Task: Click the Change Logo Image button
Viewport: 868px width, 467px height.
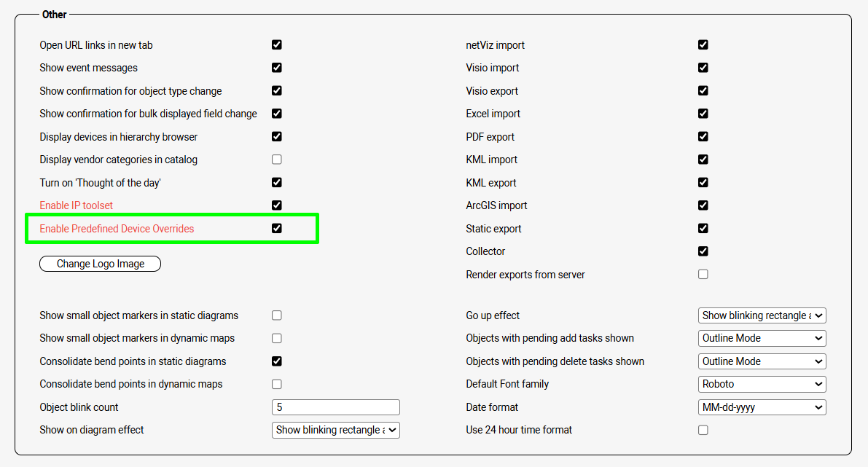Action: (x=100, y=264)
